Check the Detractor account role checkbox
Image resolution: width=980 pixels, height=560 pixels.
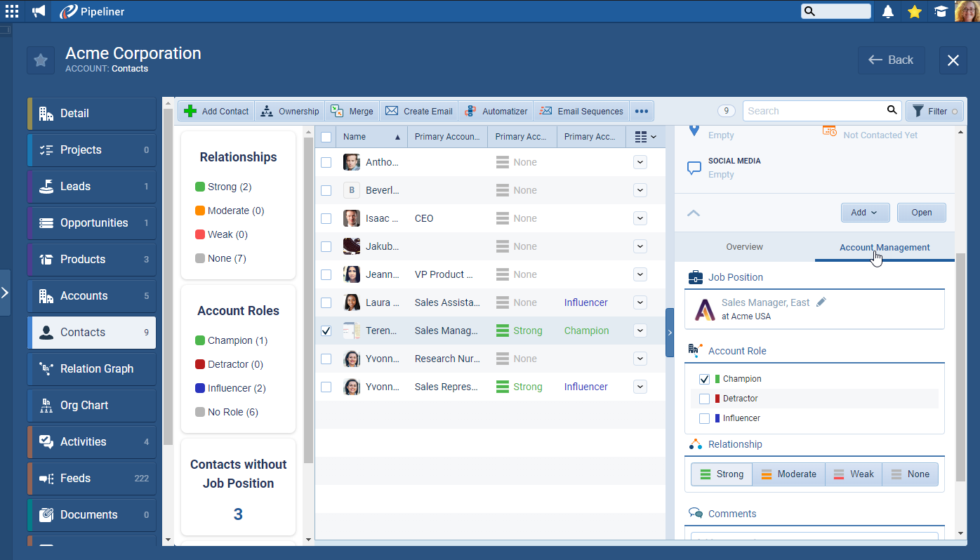click(705, 399)
